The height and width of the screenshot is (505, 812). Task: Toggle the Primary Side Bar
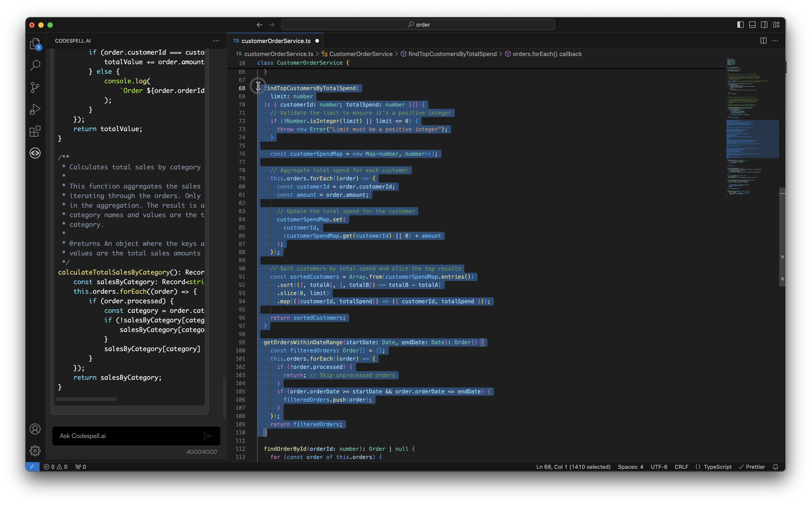coord(740,25)
